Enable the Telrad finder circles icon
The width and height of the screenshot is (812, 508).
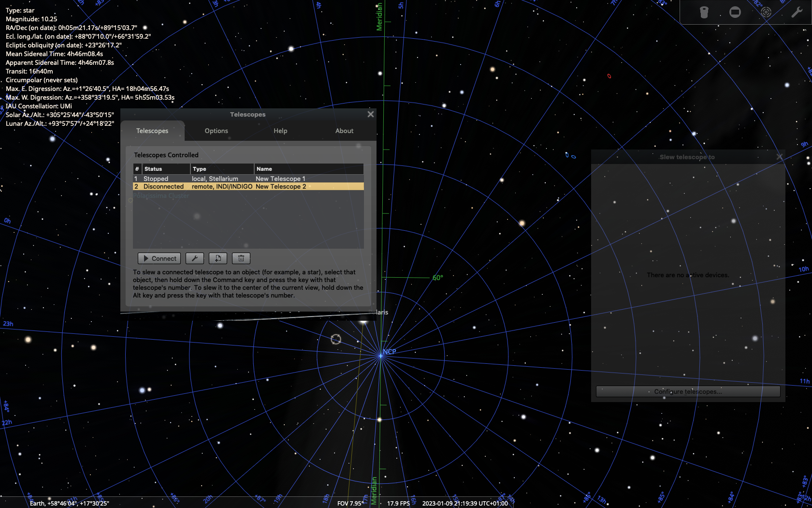tap(766, 12)
